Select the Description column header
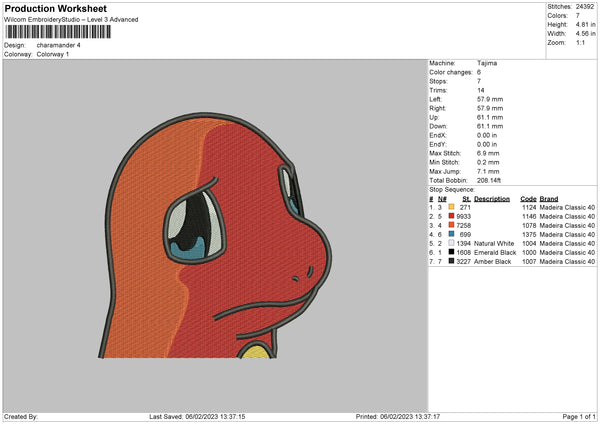Viewport: 600px width, 424px height. pyautogui.click(x=491, y=198)
